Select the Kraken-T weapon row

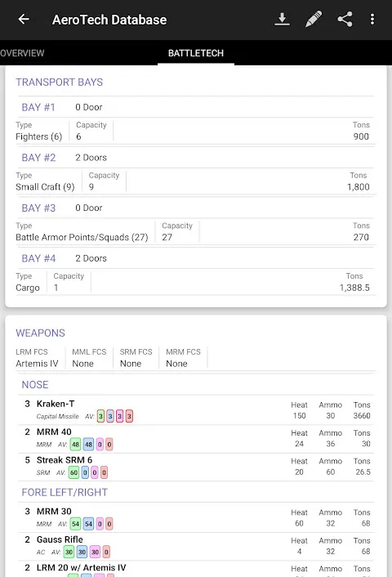[x=196, y=410]
